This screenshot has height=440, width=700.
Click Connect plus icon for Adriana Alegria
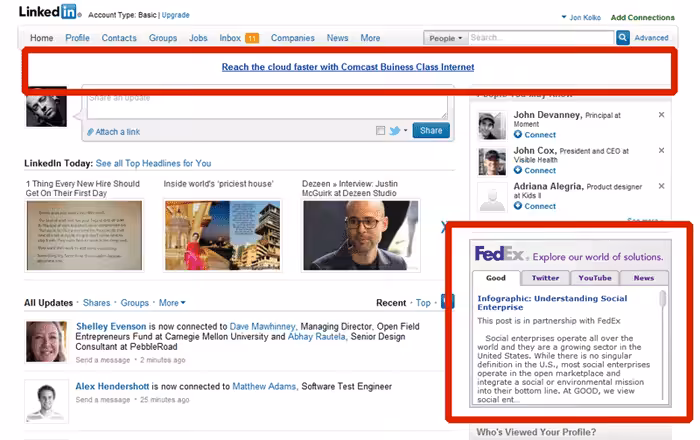coord(518,206)
